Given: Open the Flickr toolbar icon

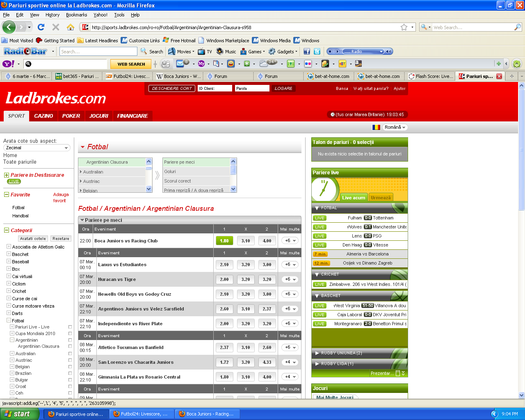Looking at the screenshot, I should (308, 64).
